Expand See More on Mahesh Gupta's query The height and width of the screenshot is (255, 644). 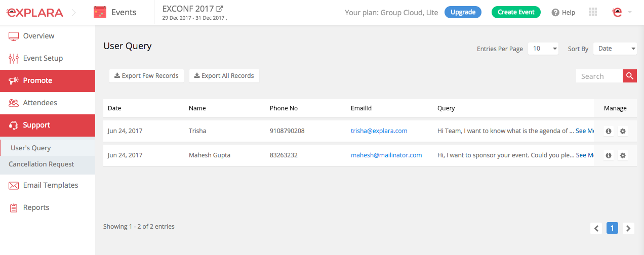pos(585,155)
